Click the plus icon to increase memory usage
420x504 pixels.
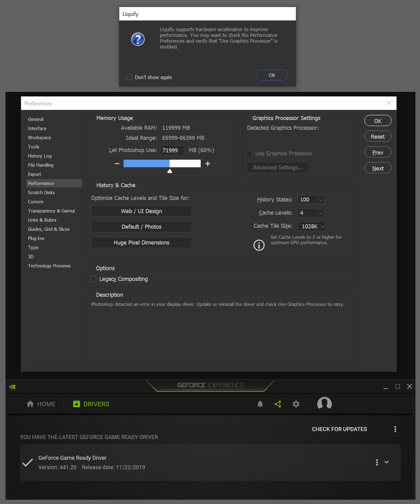(208, 164)
